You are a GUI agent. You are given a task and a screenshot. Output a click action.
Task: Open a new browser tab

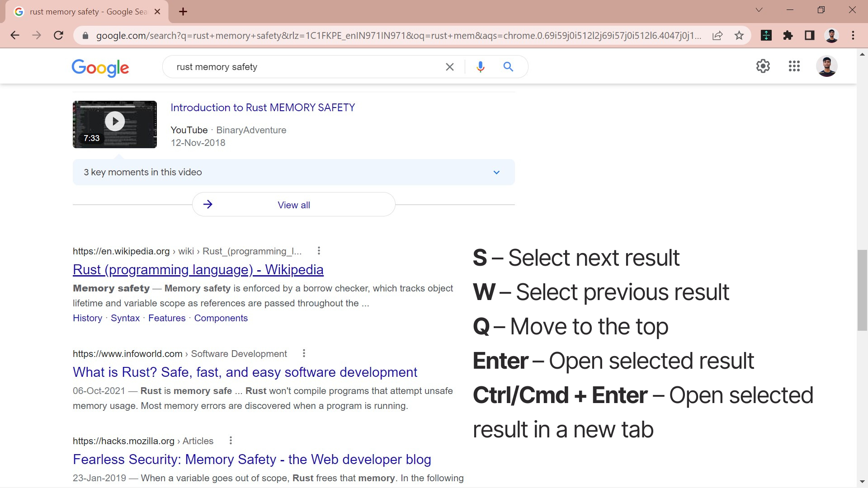pos(183,12)
